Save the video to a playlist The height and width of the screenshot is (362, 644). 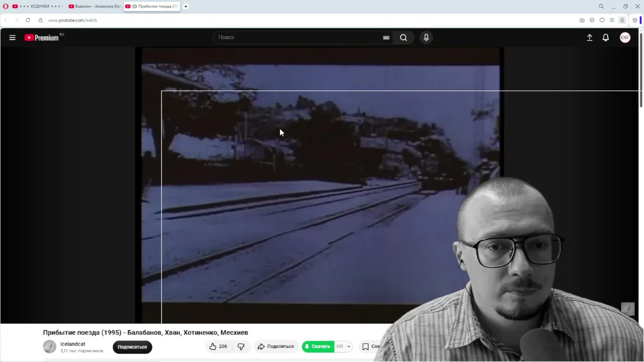coord(371,346)
